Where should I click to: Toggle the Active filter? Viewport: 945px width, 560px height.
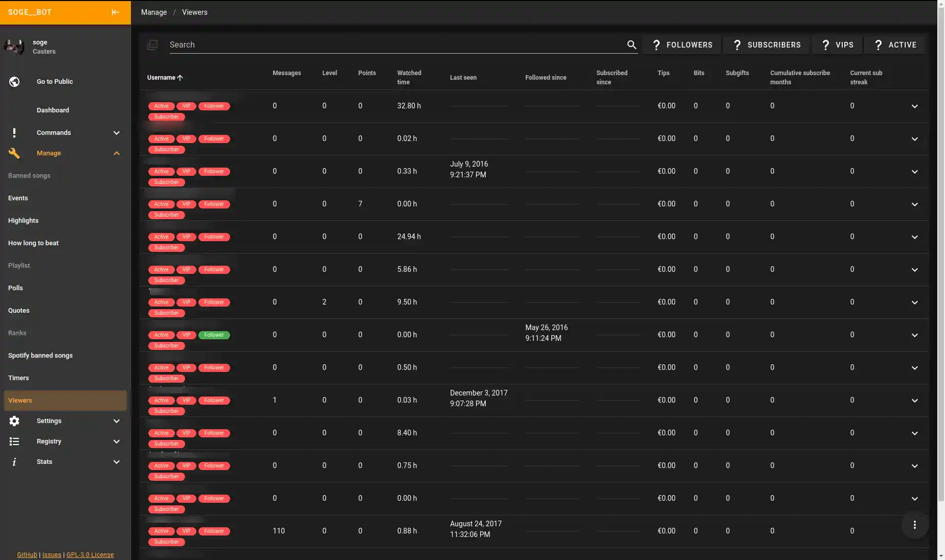tap(895, 45)
